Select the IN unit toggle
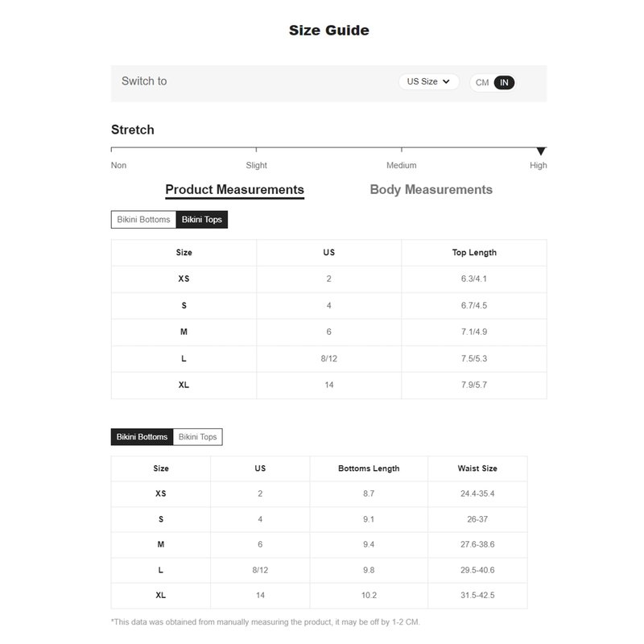The image size is (644, 644). pyautogui.click(x=504, y=83)
